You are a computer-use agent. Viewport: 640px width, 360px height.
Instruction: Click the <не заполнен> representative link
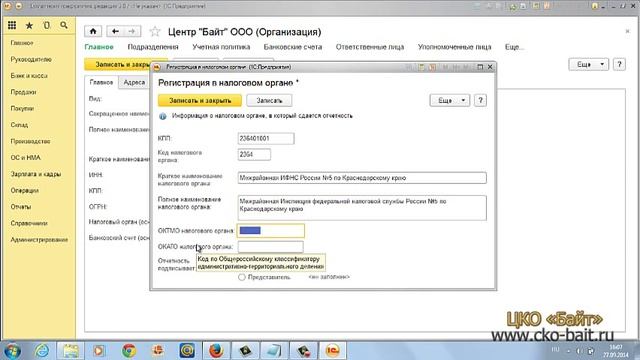pos(329,277)
